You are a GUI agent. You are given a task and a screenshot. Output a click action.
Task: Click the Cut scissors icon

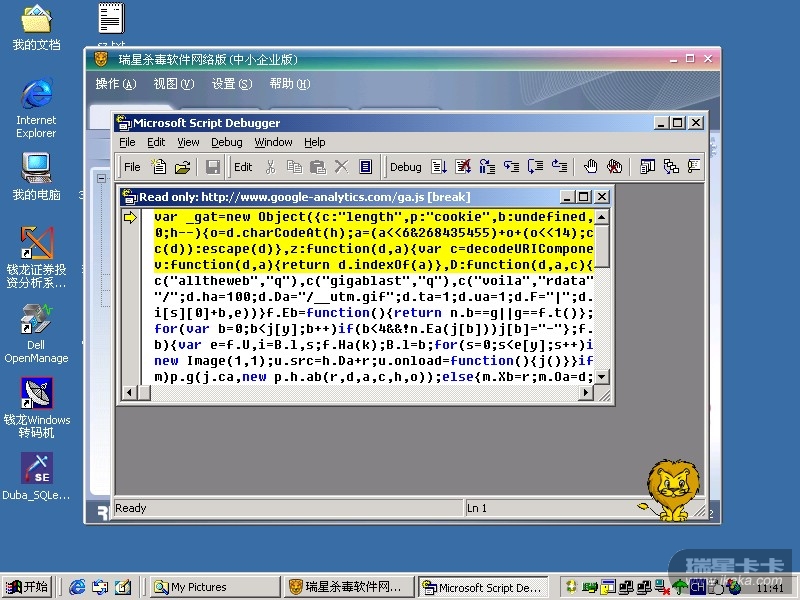[270, 167]
